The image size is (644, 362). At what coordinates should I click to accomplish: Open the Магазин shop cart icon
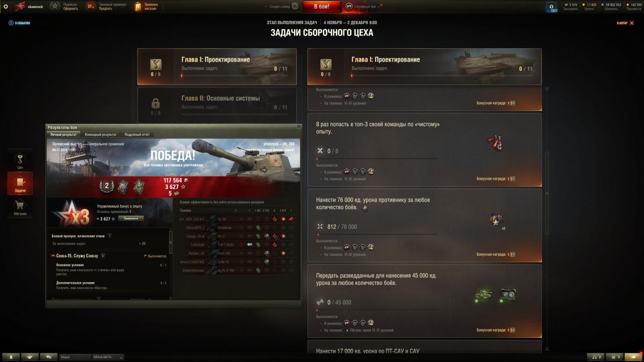(x=20, y=206)
